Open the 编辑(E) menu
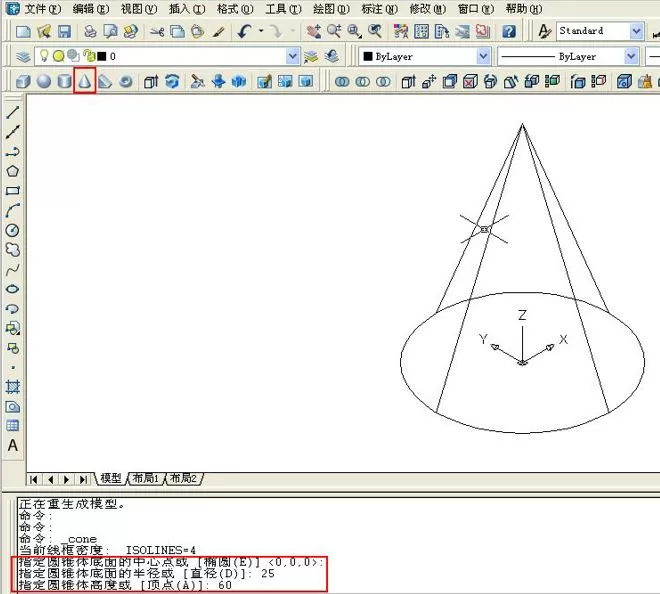This screenshot has height=594, width=660. click(90, 8)
